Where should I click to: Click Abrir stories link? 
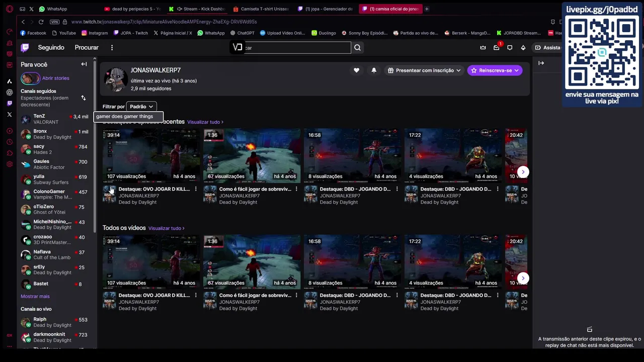56,78
